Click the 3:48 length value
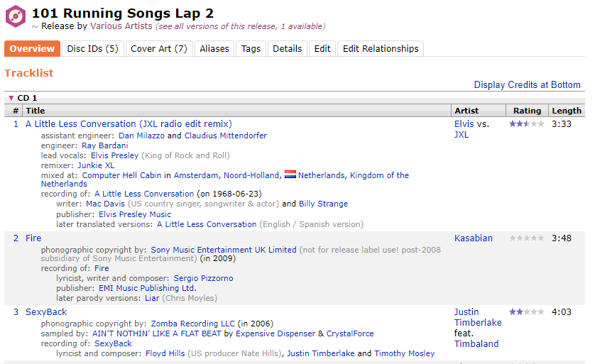The image size is (595, 364). (x=562, y=238)
